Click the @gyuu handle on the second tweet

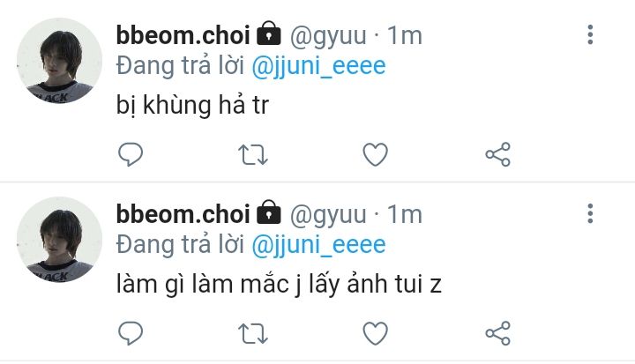click(x=328, y=215)
